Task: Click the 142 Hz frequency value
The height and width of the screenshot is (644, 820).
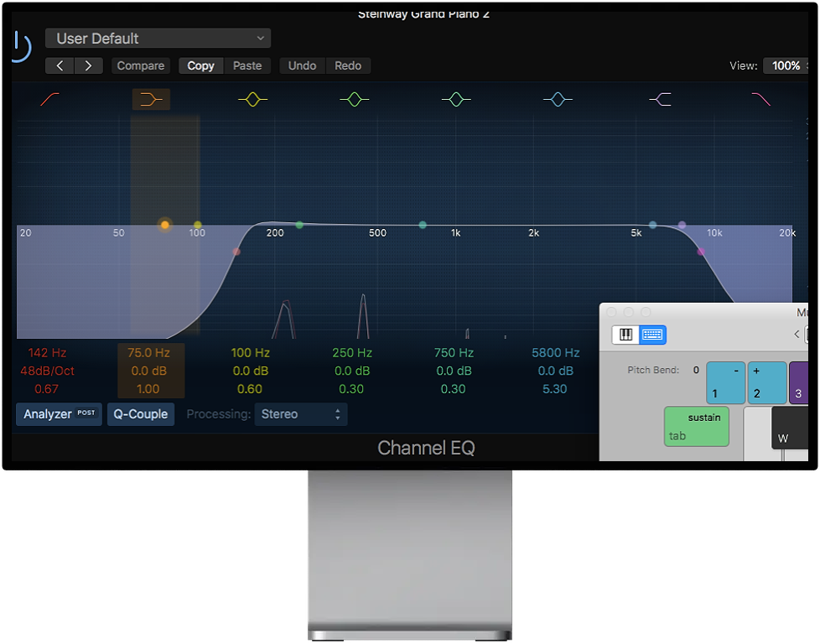Action: 47,353
